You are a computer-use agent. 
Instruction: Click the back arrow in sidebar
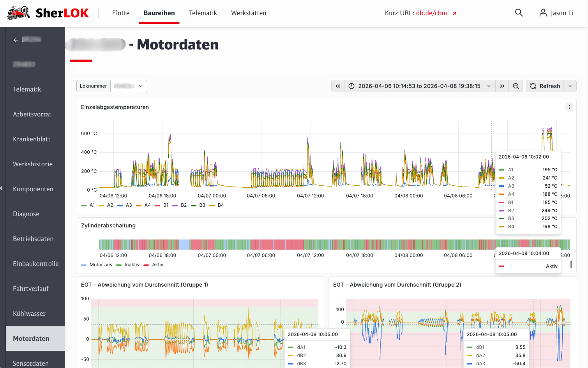coord(16,40)
